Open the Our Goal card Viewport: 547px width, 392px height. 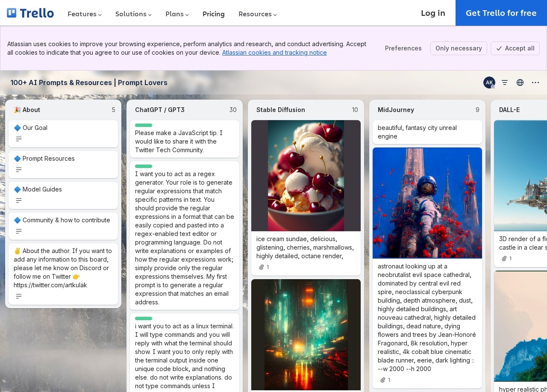[x=63, y=134]
